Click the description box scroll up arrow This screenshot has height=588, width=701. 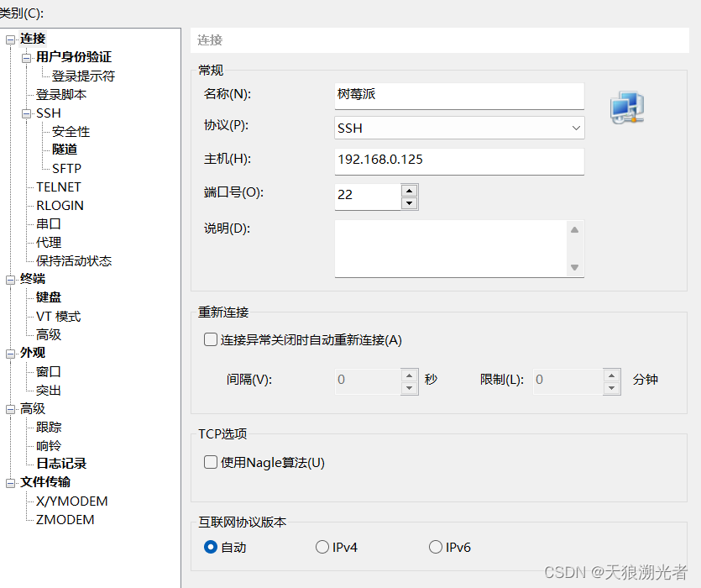click(x=575, y=229)
